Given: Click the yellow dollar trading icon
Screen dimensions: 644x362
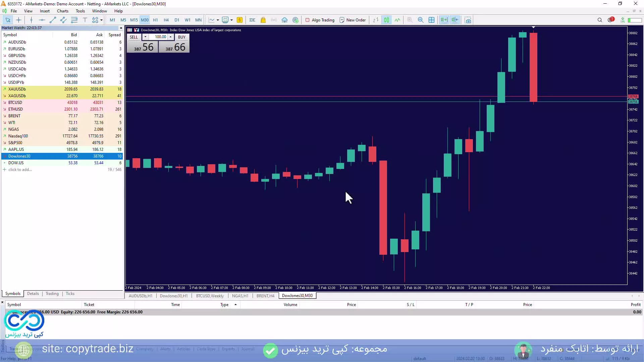Looking at the screenshot, I should point(239,20).
